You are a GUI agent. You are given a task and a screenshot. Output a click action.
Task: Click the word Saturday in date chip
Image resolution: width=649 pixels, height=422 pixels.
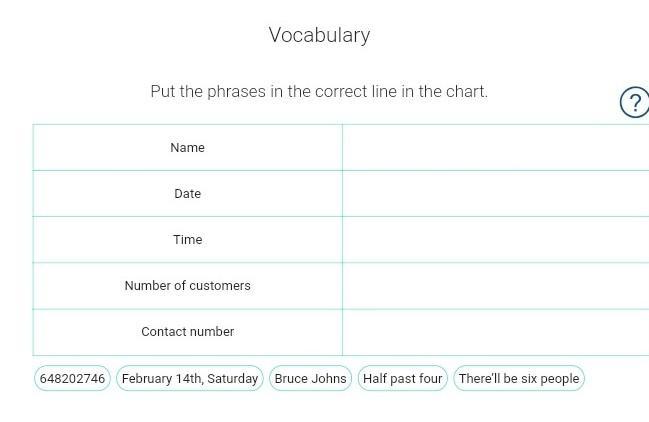pos(233,379)
